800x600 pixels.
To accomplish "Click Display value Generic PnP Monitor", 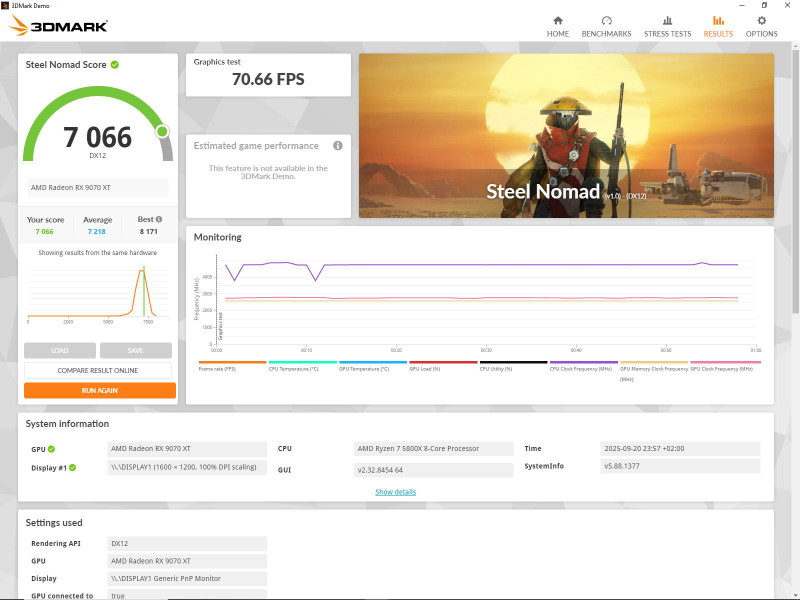I will click(187, 579).
